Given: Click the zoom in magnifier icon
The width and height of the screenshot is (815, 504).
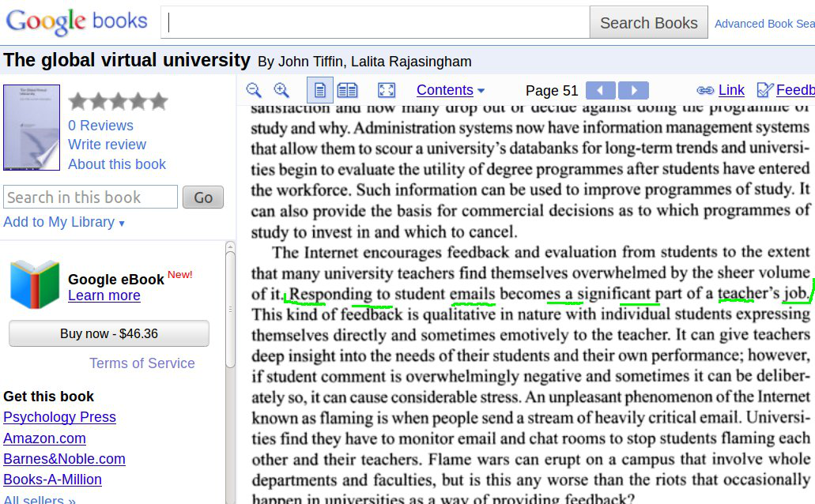Looking at the screenshot, I should 281,91.
